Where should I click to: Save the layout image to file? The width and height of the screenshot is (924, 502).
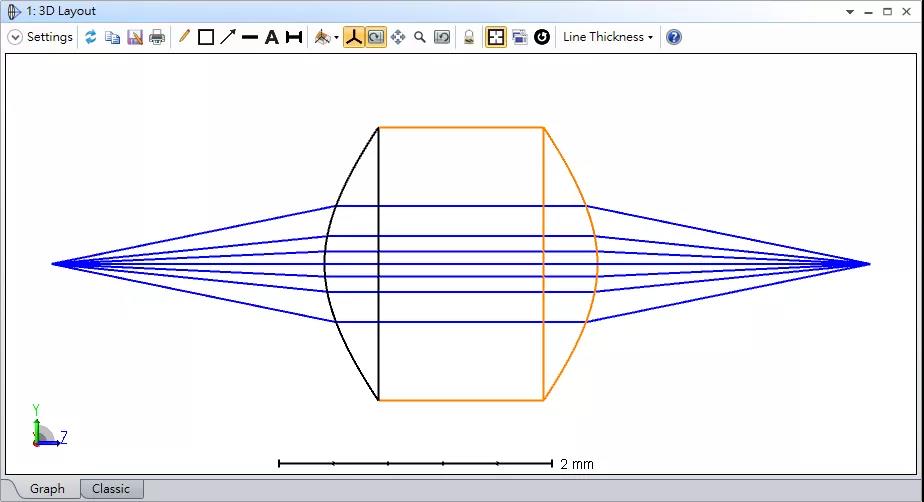(x=135, y=37)
